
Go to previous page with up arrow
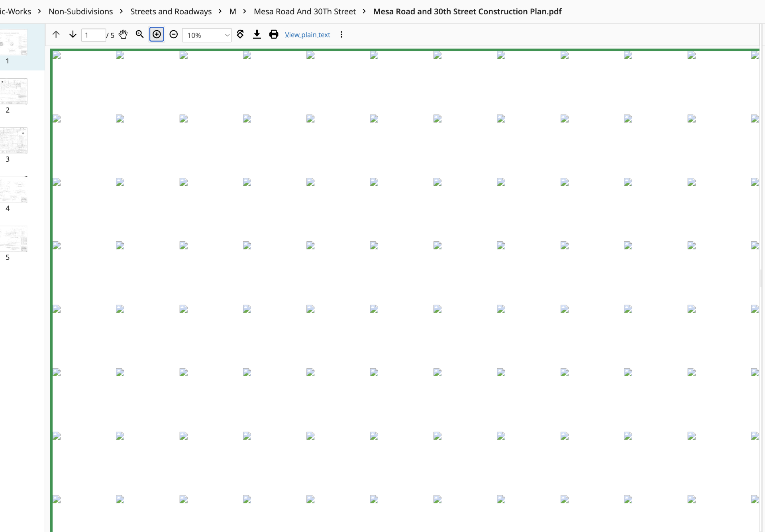click(x=56, y=35)
